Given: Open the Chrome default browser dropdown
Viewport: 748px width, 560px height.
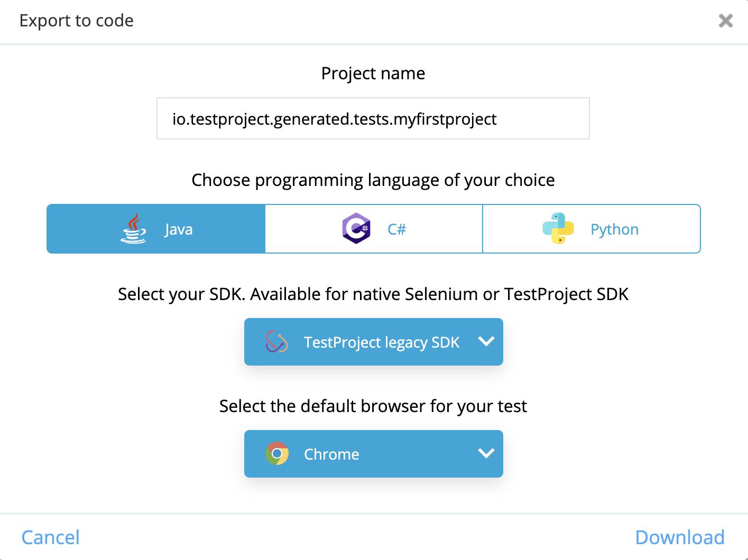Looking at the screenshot, I should coord(373,454).
